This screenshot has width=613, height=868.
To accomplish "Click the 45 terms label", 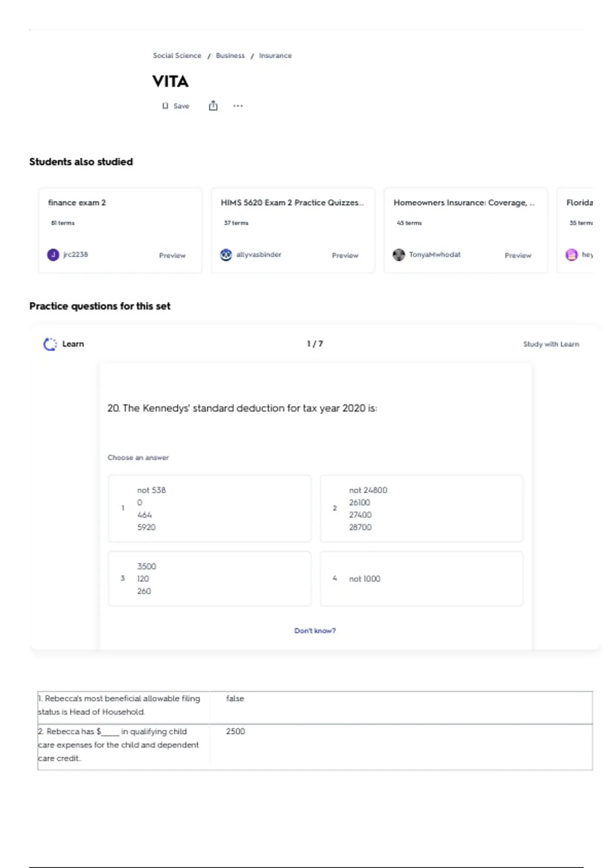I will coord(409,223).
